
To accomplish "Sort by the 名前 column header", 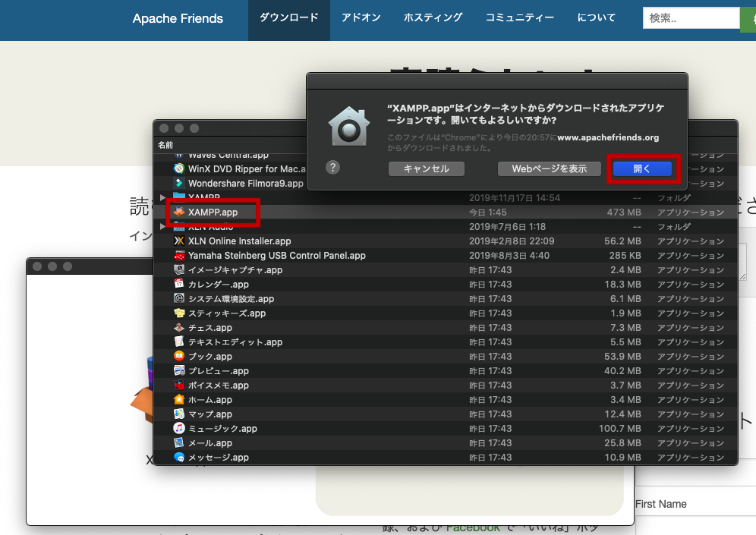I will tap(165, 145).
